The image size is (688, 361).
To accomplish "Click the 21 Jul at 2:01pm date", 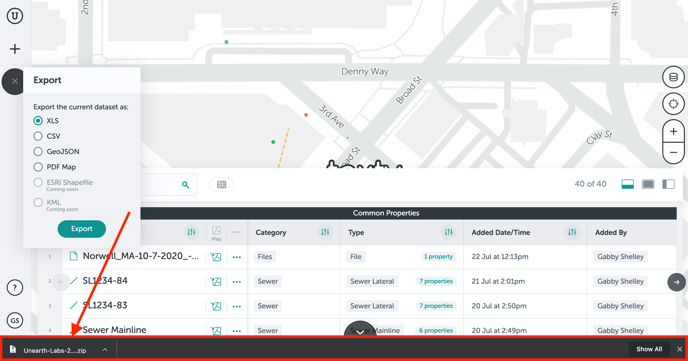I will tap(498, 281).
